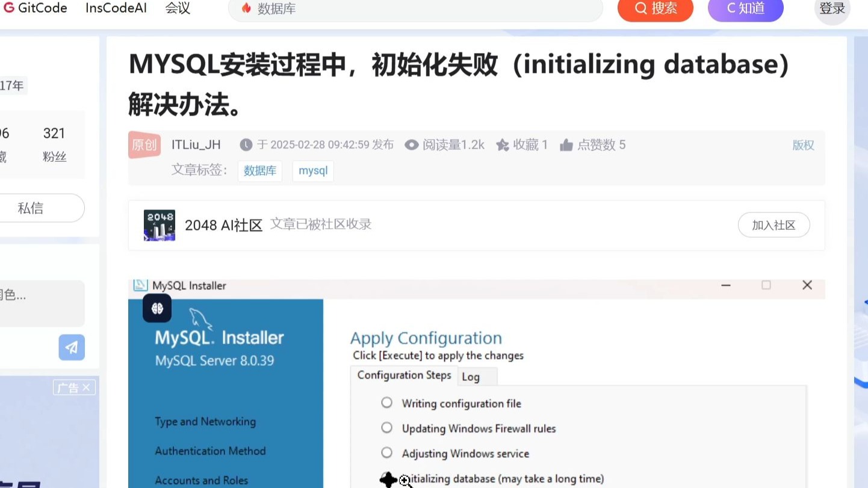868x488 pixels.
Task: Open InsCodeAI in top navigation
Action: [116, 8]
